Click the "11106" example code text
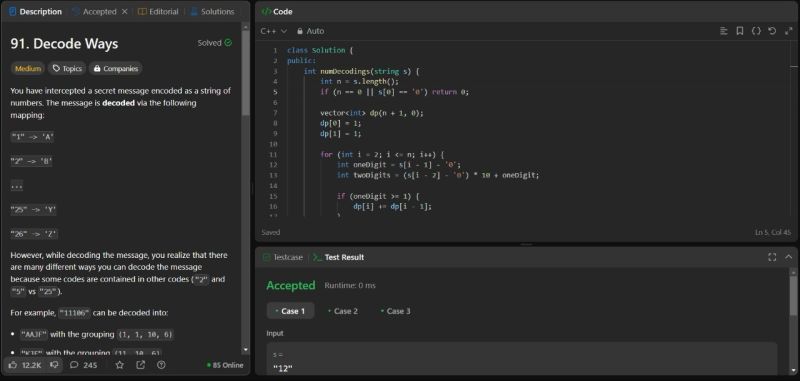Image resolution: width=800 pixels, height=381 pixels. pos(75,313)
